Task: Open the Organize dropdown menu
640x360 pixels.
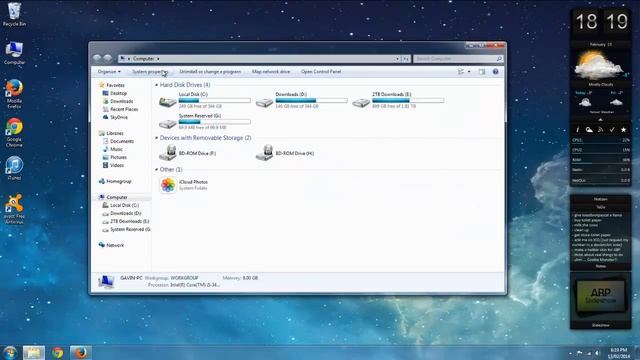Action: click(x=109, y=71)
